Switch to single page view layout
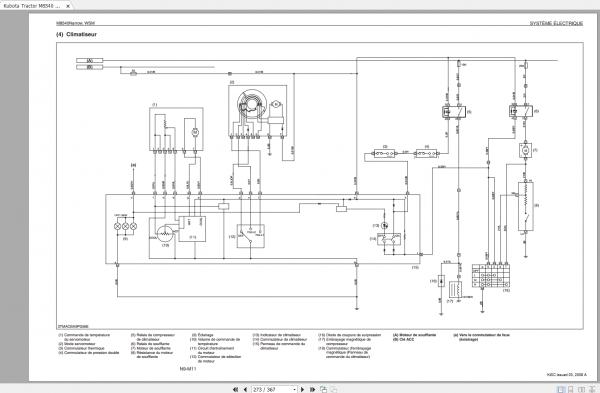 tap(561, 390)
